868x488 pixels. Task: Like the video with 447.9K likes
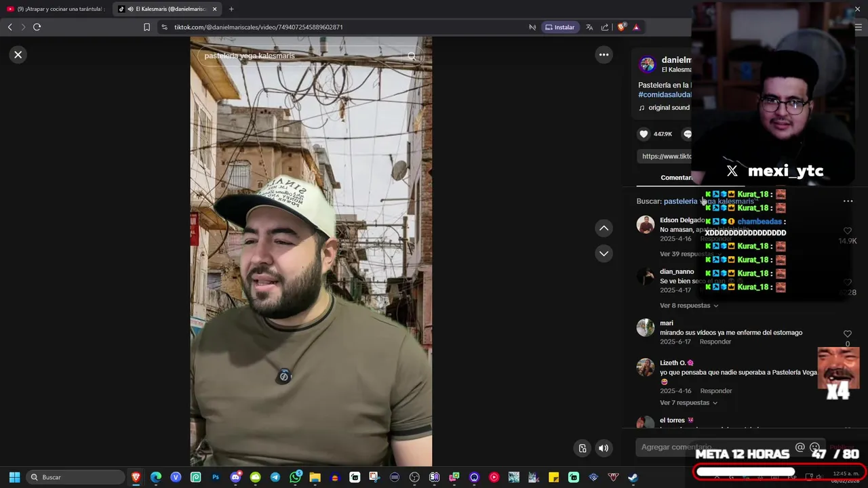click(x=644, y=134)
